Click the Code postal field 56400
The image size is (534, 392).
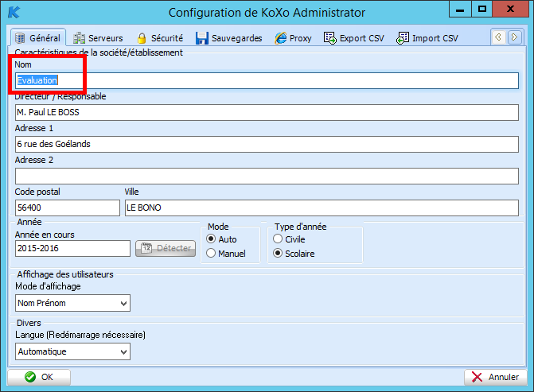(x=68, y=208)
